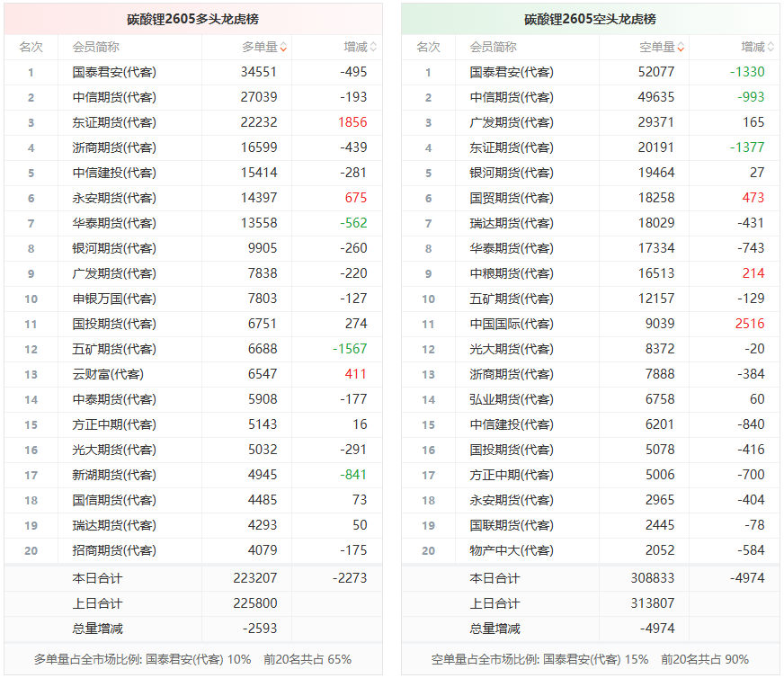Select 永安期货(代客) in the long table

tap(114, 198)
